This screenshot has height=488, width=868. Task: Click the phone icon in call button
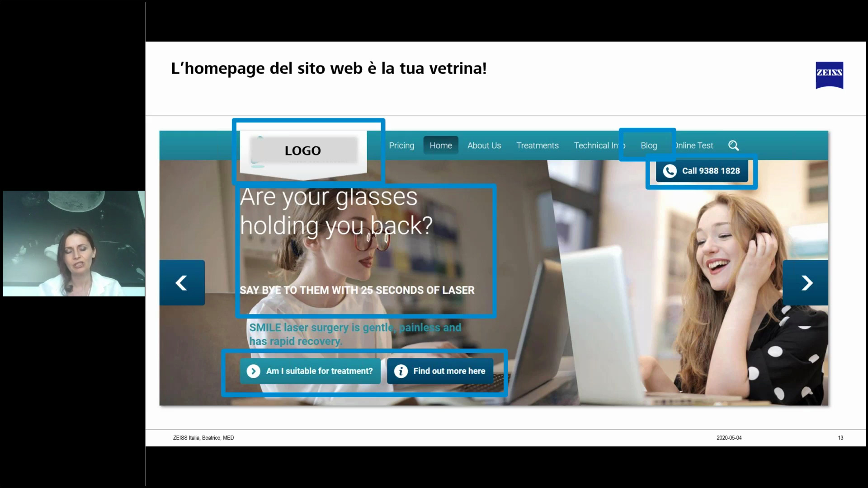(x=669, y=171)
